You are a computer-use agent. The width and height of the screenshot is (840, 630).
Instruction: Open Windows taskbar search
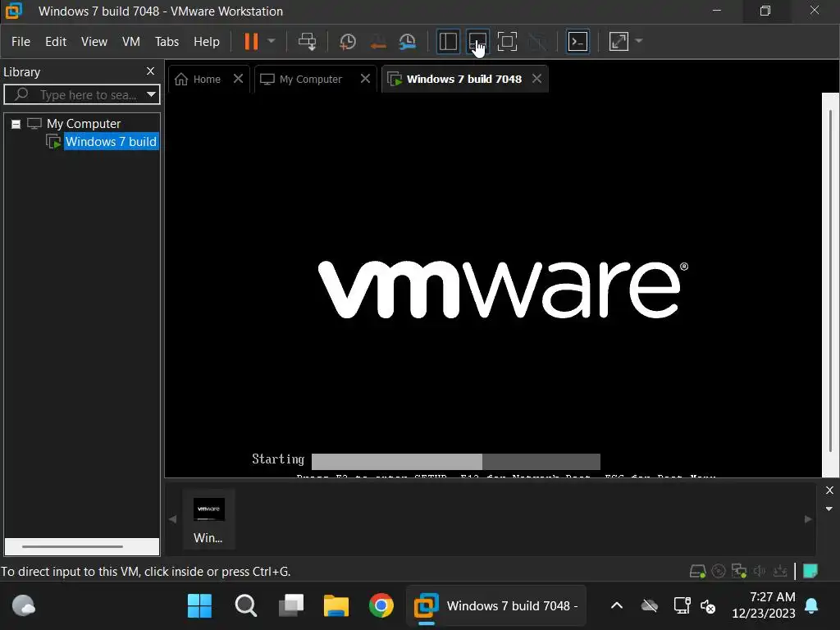pos(246,606)
